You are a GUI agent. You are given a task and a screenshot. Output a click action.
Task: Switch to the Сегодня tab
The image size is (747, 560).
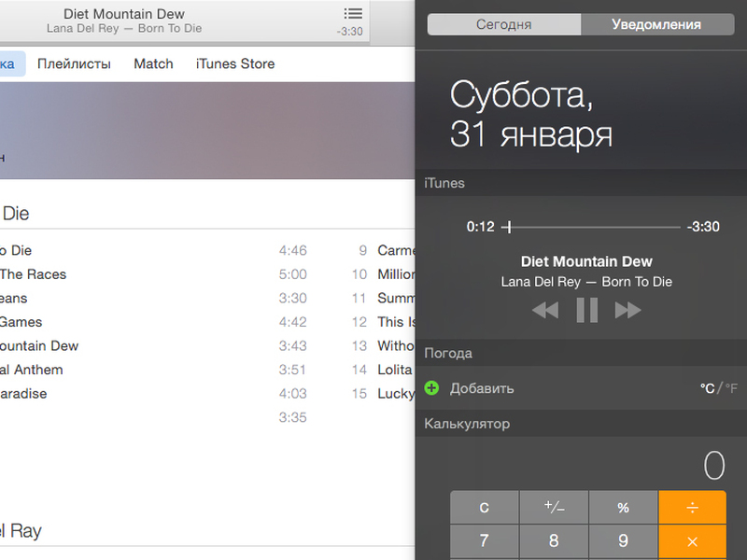(504, 24)
